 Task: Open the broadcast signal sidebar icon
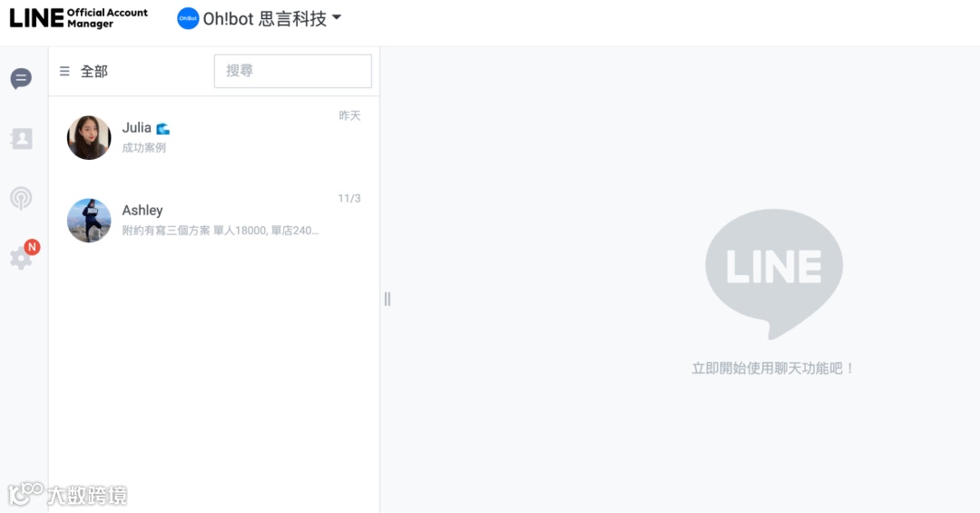click(x=21, y=198)
